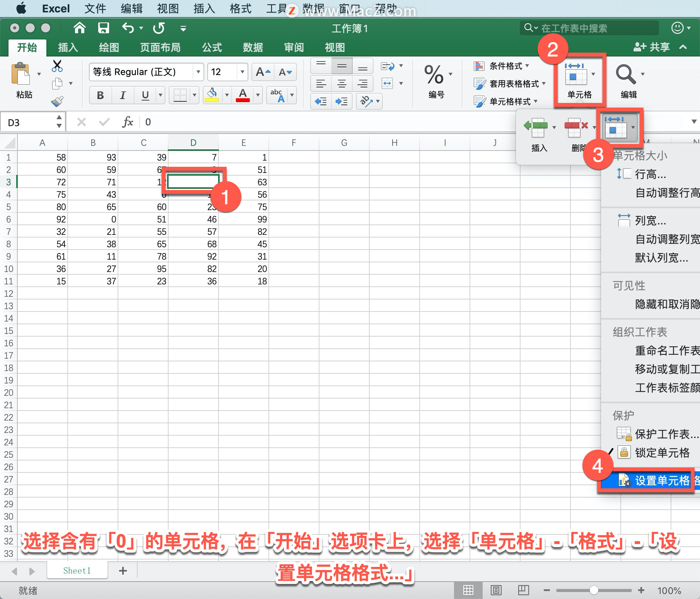Click the search in sheet field
The width and height of the screenshot is (700, 599).
(590, 28)
